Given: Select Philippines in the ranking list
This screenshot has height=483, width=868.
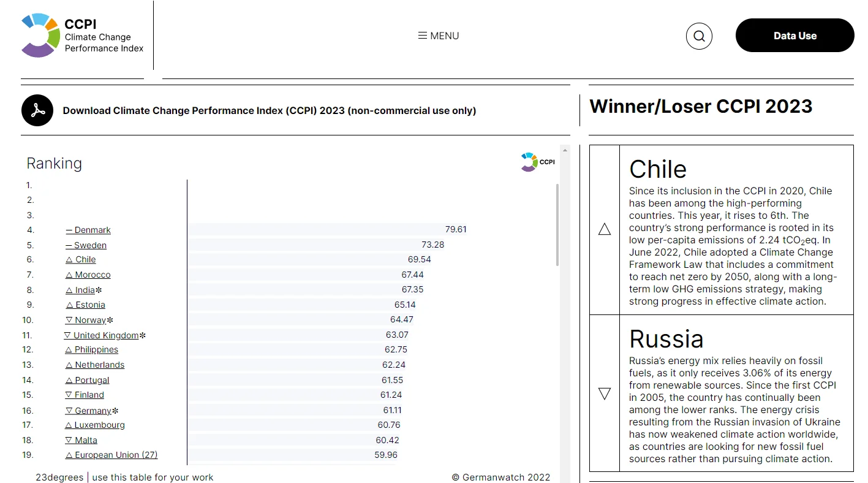Looking at the screenshot, I should point(92,350).
